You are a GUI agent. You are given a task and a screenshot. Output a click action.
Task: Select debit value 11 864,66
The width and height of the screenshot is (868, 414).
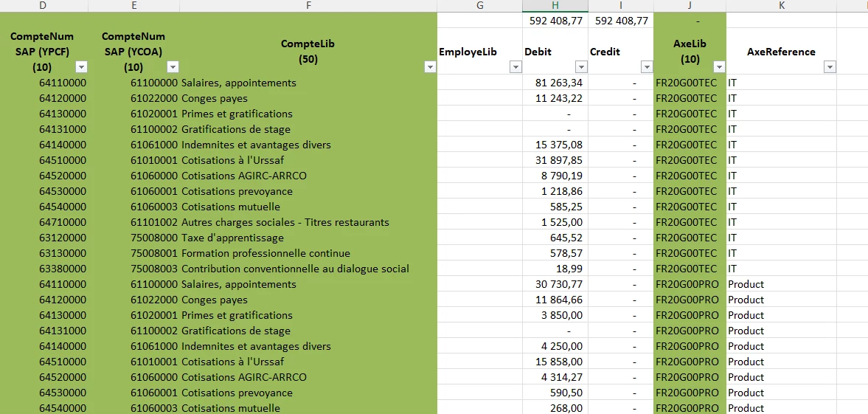tap(555, 300)
